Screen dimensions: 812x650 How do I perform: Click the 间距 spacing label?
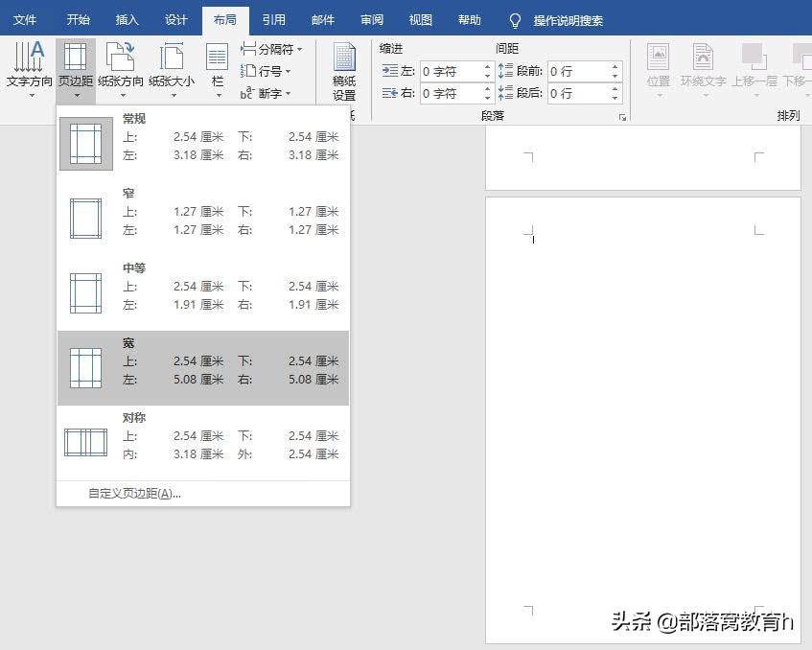[507, 49]
